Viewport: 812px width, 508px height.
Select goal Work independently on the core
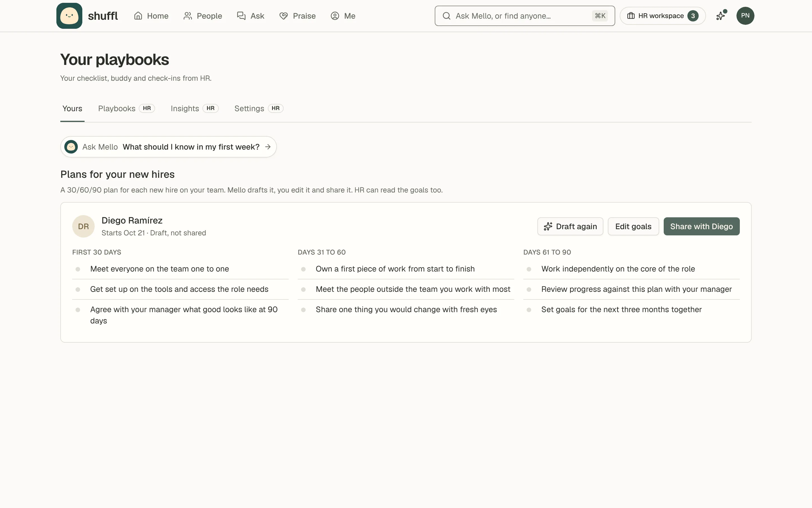(631, 269)
